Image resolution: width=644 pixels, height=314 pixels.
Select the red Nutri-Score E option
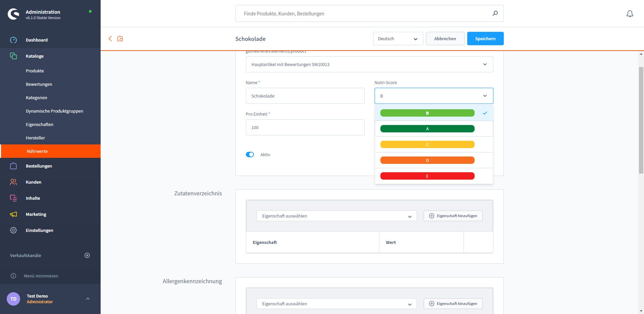(x=427, y=176)
